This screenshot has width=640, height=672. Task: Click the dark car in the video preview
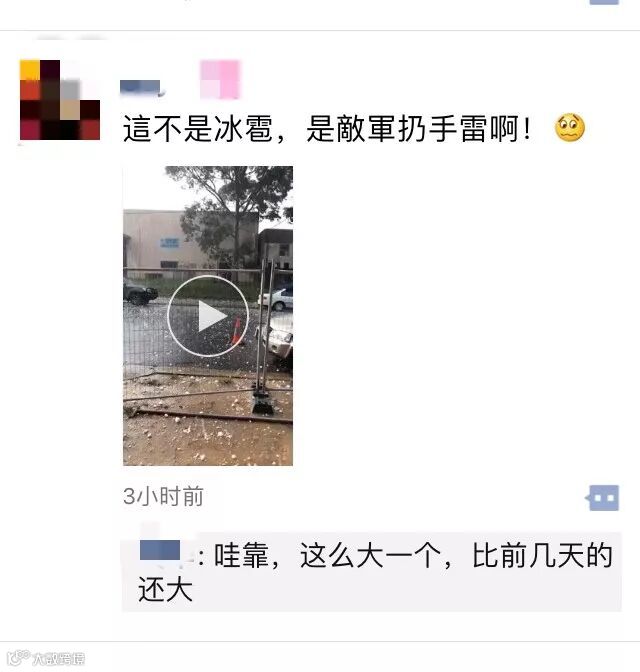click(x=140, y=293)
